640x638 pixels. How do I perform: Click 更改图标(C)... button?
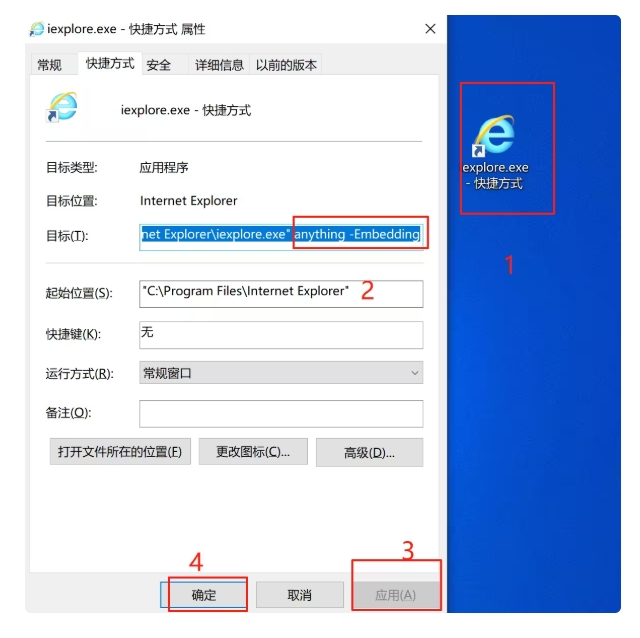coord(253,452)
